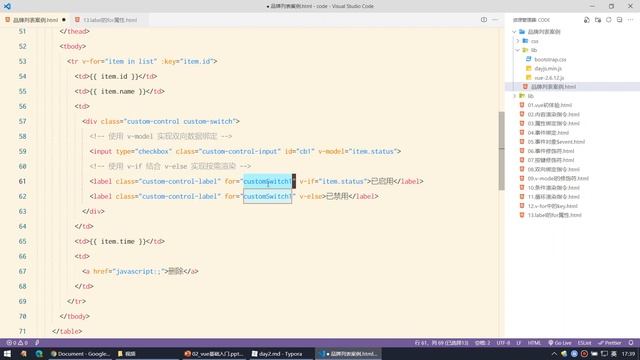Expand the css folder in Explorer

518,41
